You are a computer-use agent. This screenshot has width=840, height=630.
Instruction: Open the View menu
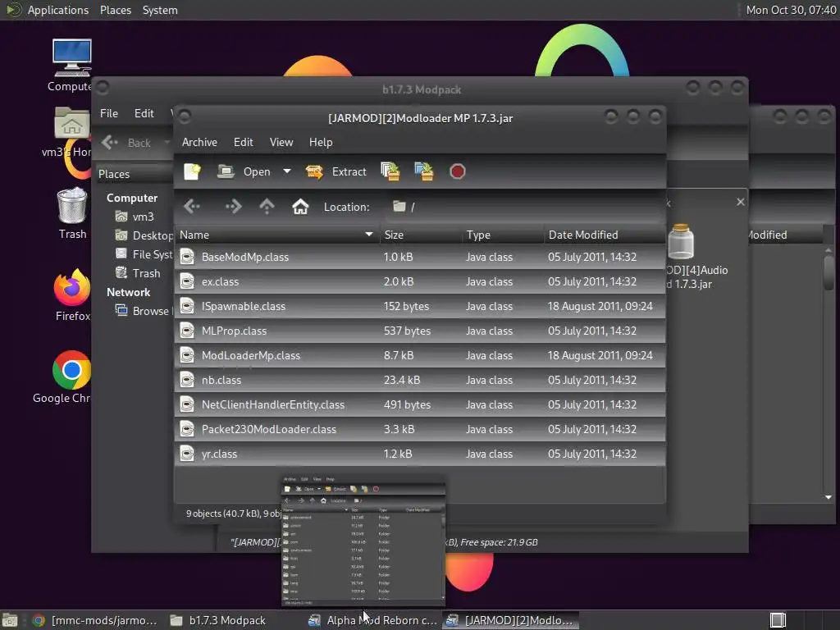coord(281,142)
